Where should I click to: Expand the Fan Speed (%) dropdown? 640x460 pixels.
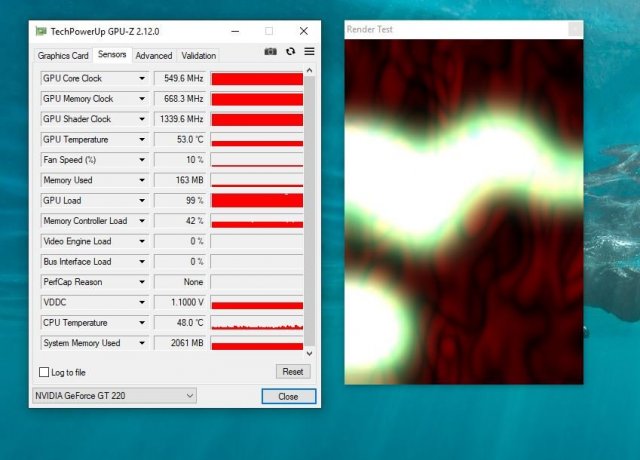coord(141,160)
